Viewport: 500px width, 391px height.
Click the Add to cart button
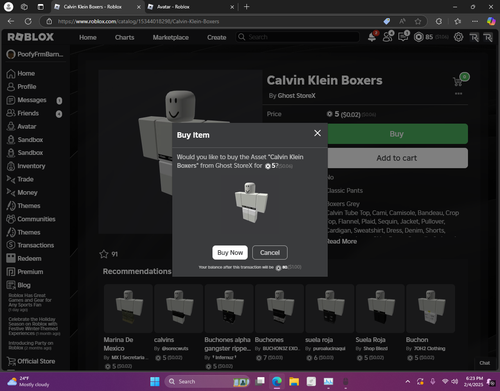(398, 158)
